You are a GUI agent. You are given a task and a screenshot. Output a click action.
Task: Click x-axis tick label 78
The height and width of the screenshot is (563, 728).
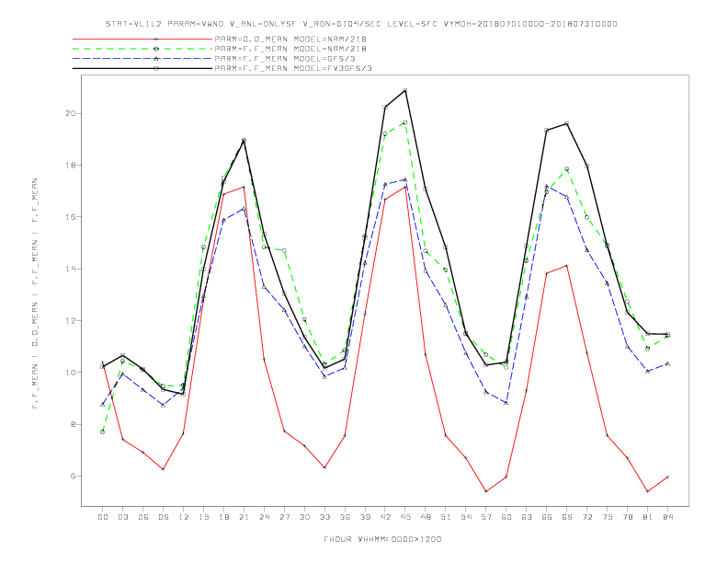628,517
